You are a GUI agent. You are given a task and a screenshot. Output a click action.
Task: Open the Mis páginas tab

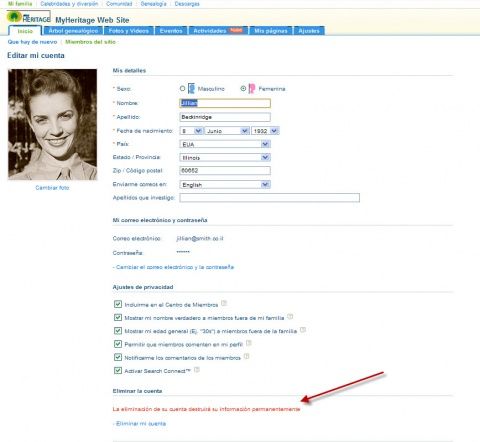[271, 31]
